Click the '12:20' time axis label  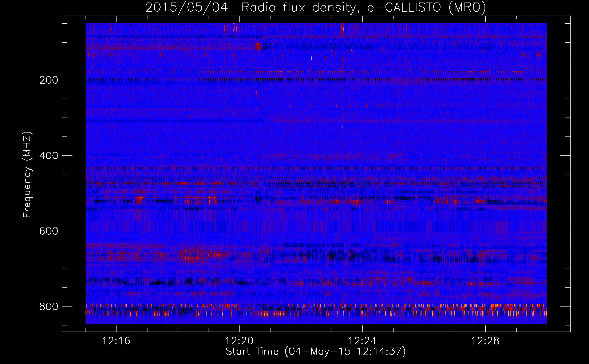pos(239,341)
